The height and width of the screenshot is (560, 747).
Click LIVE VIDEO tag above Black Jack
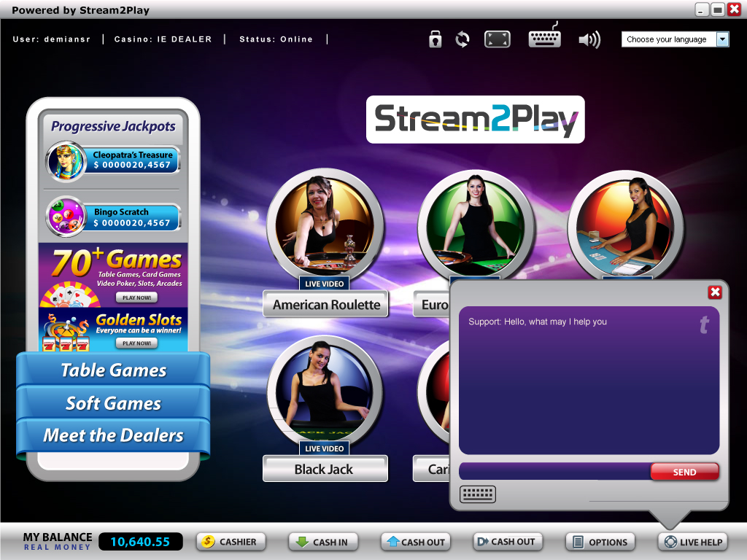point(325,448)
